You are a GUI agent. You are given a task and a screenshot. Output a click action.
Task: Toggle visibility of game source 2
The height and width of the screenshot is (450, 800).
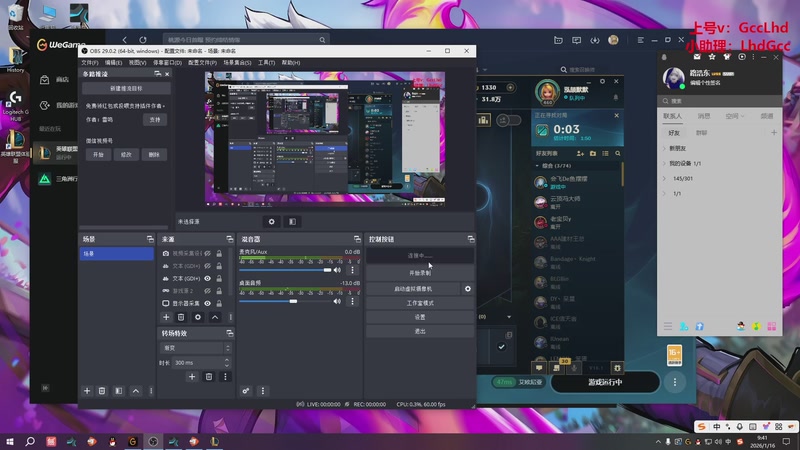click(x=208, y=291)
